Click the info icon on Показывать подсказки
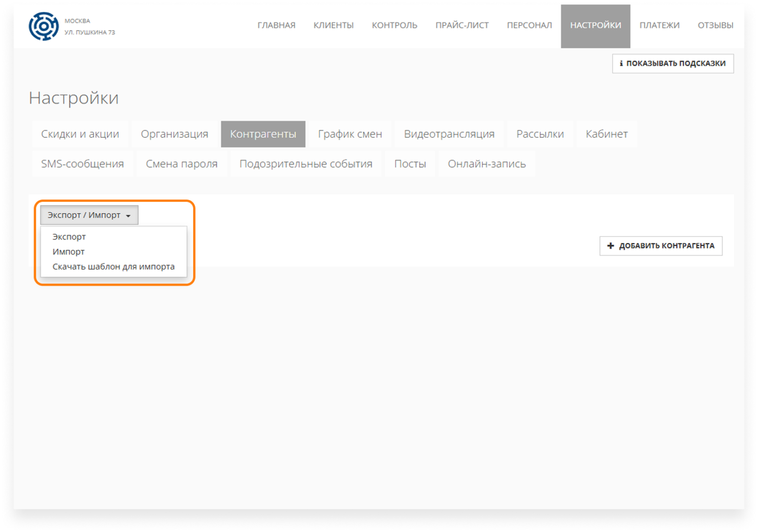Image resolution: width=758 pixels, height=532 pixels. (621, 64)
